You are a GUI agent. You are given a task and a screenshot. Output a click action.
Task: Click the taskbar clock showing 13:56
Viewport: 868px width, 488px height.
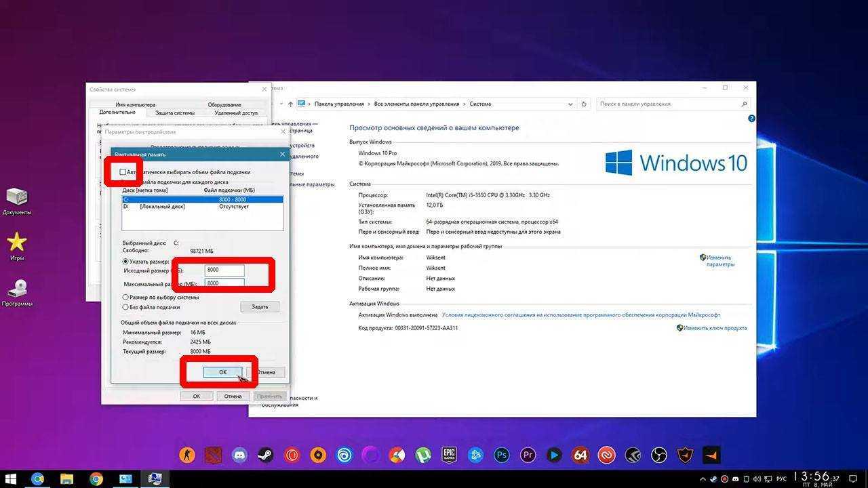pyautogui.click(x=817, y=479)
